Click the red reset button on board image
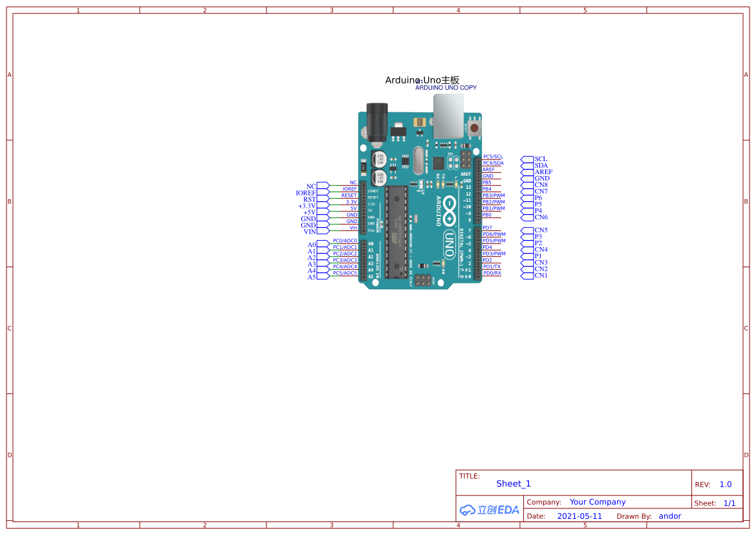This screenshot has height=535, width=756. tap(475, 128)
